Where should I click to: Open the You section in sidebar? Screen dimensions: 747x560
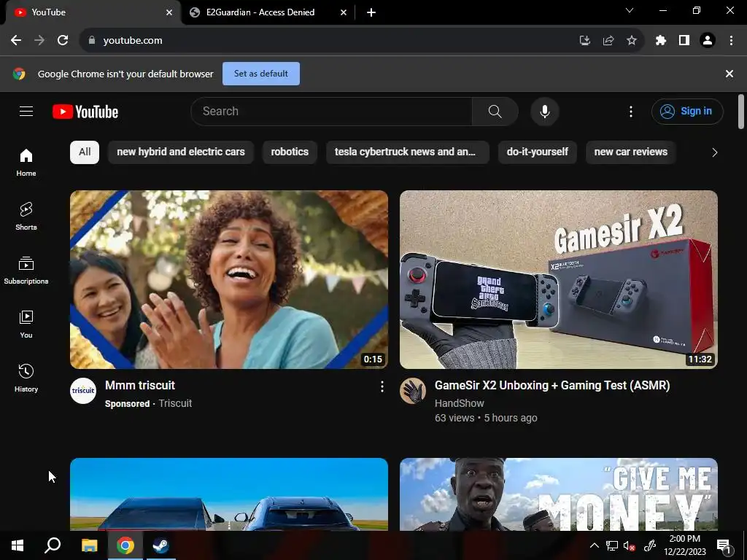[26, 324]
